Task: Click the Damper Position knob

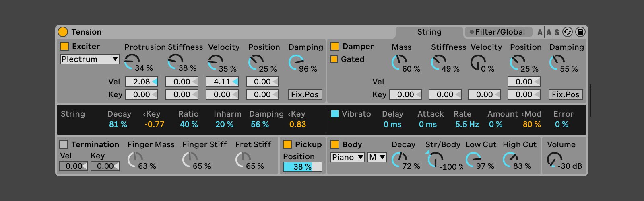Action: click(x=517, y=62)
